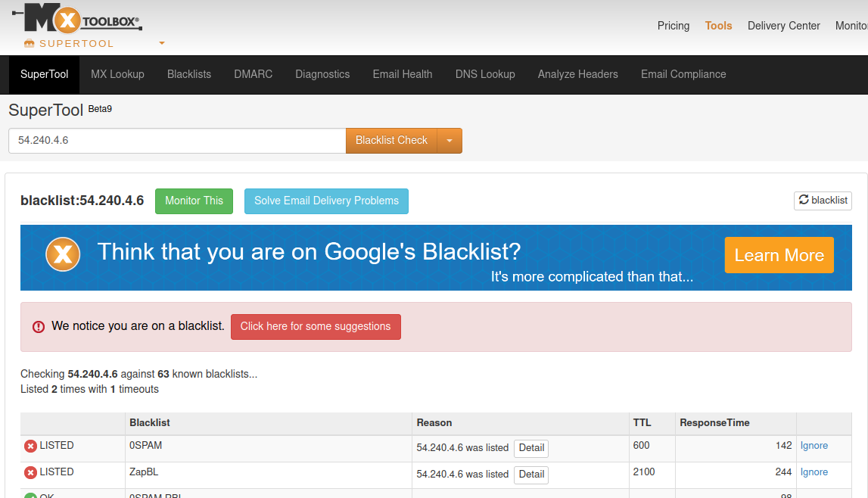
Task: Run the Blacklist Check button
Action: coord(391,141)
